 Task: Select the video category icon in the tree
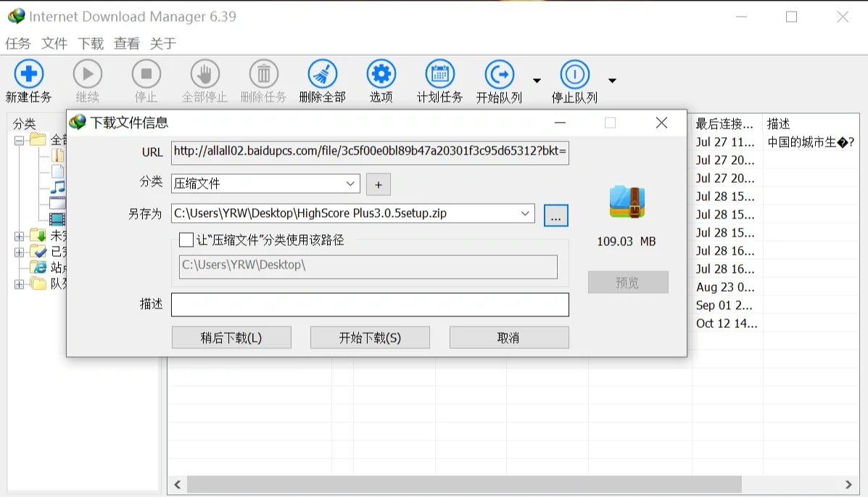pyautogui.click(x=58, y=219)
